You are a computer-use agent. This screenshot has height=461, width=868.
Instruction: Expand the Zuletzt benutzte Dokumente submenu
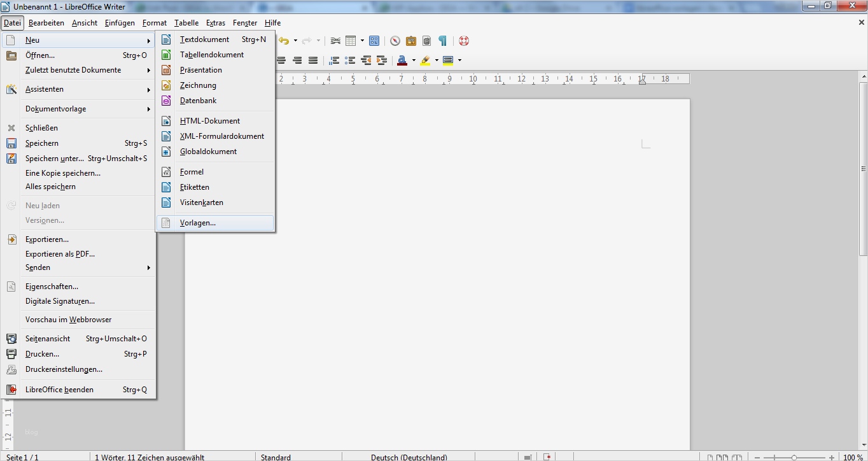(x=78, y=70)
